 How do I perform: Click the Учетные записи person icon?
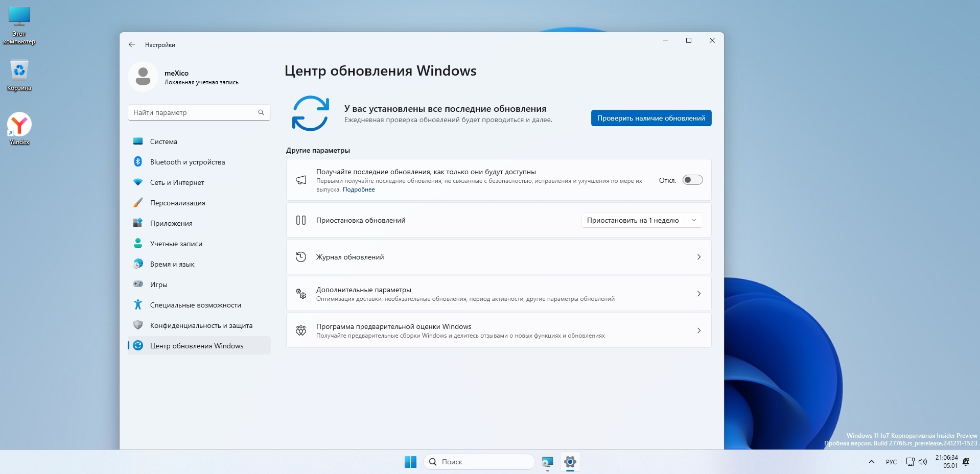click(138, 244)
